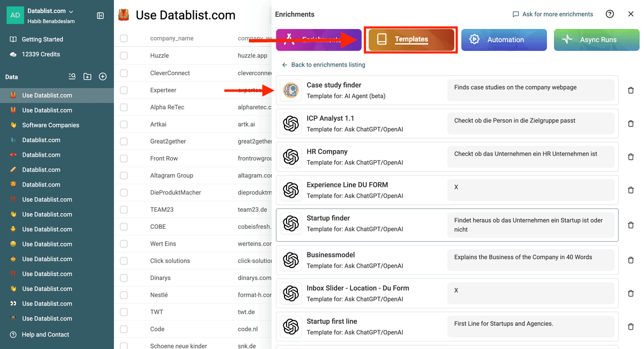Delete Inbox Slider - Location template

click(631, 294)
